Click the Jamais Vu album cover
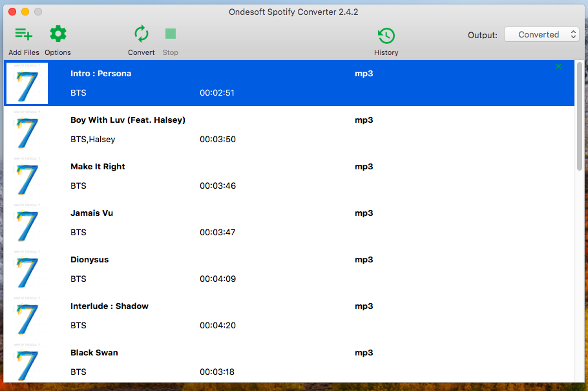The height and width of the screenshot is (391, 588). coord(27,223)
